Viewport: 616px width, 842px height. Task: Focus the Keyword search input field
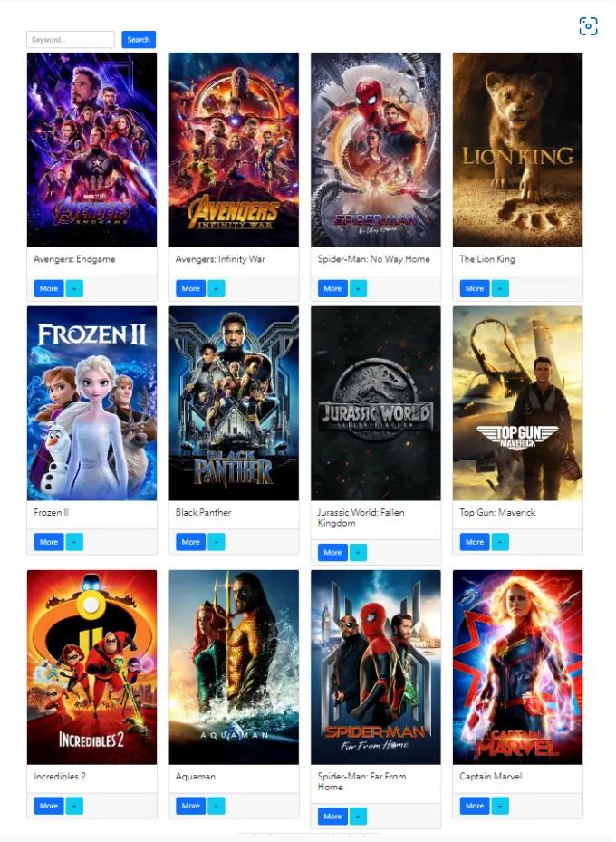71,39
